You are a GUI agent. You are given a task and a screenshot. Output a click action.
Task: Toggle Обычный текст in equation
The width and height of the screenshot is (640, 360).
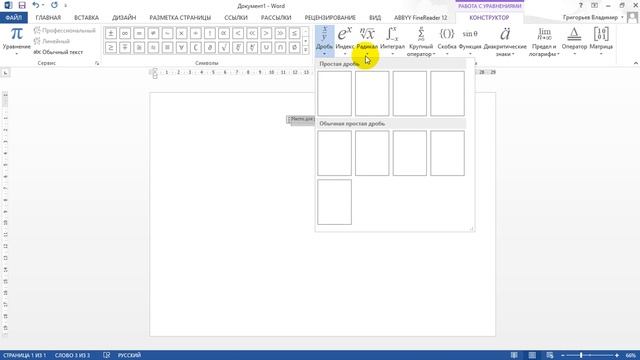click(x=58, y=52)
